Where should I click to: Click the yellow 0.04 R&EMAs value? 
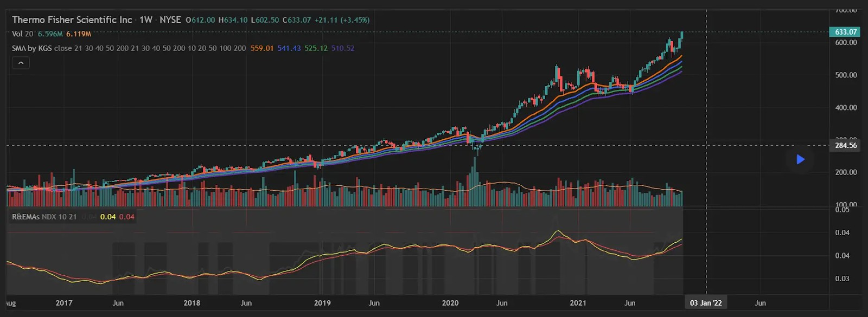click(108, 217)
